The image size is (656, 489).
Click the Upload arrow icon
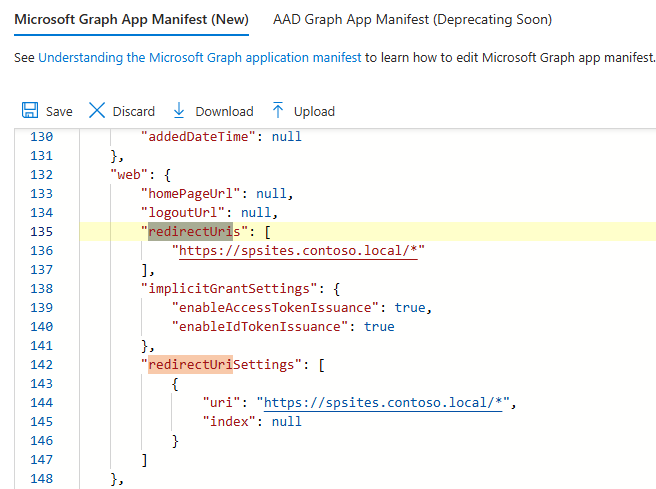click(x=278, y=111)
